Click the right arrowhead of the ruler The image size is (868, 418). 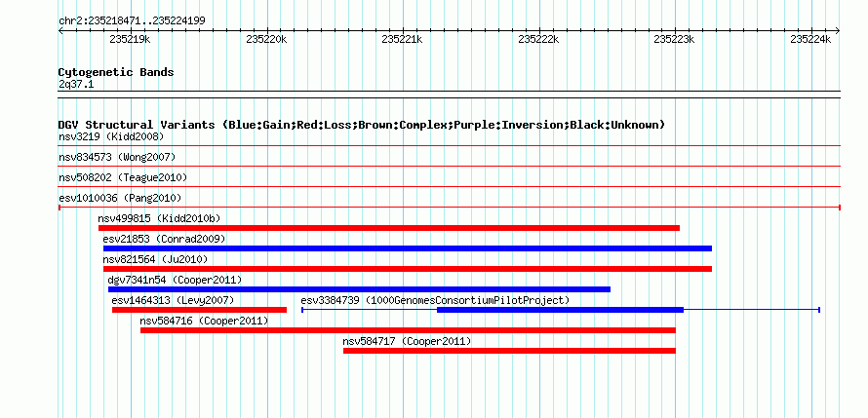(838, 31)
